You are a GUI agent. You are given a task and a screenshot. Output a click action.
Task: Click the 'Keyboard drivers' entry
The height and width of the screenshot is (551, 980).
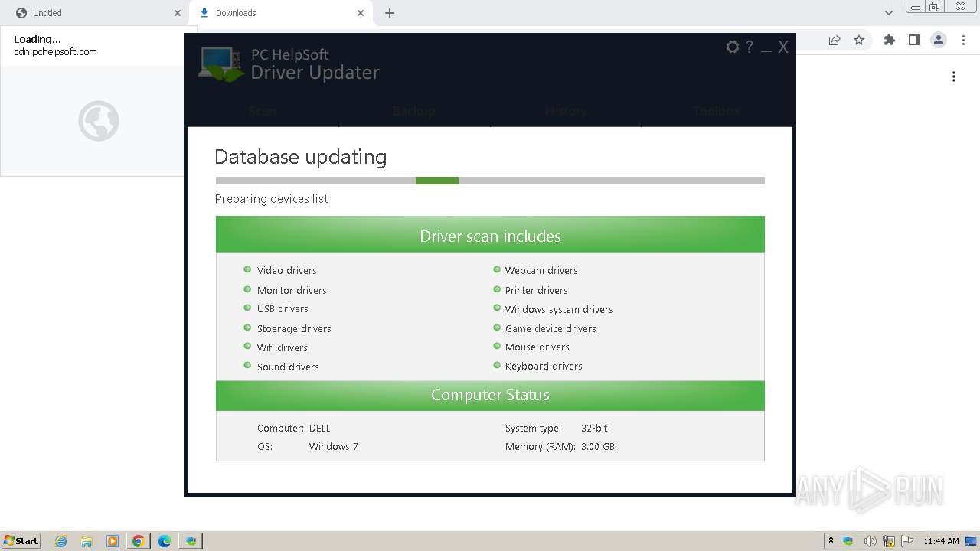pos(544,366)
